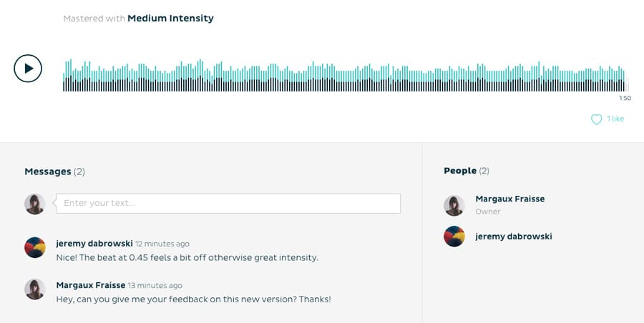Select jeremy dabrowski's name above his message

pyautogui.click(x=94, y=244)
